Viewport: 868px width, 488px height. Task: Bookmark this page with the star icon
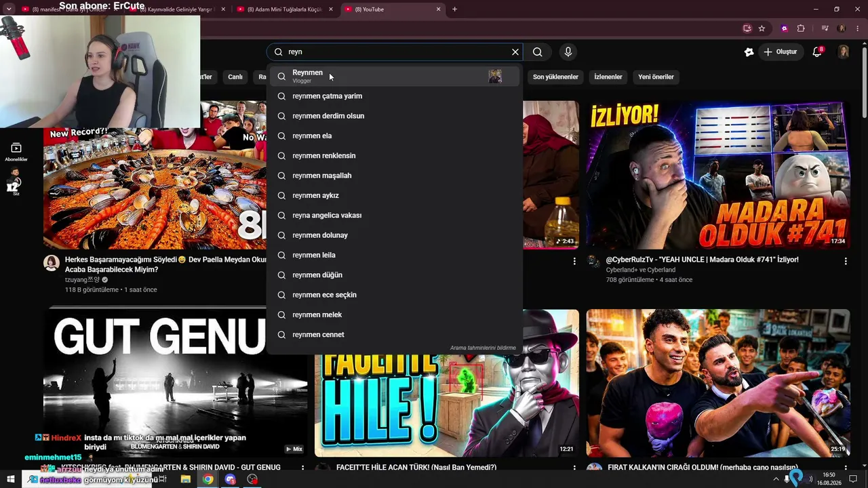tap(762, 28)
